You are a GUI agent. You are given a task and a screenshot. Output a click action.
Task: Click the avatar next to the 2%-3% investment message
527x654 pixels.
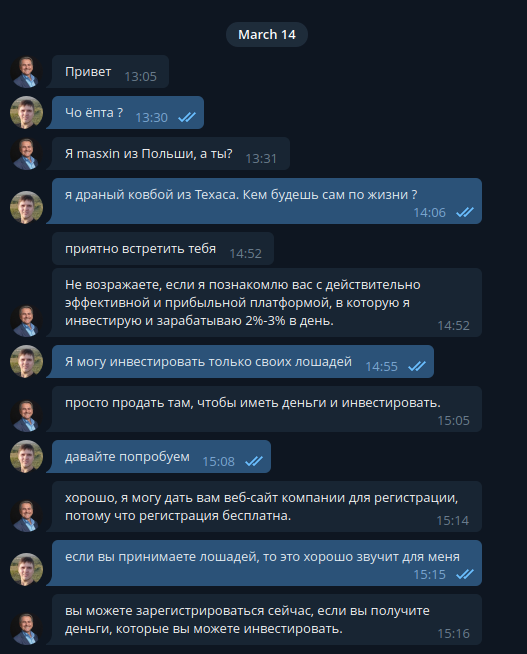(26, 321)
